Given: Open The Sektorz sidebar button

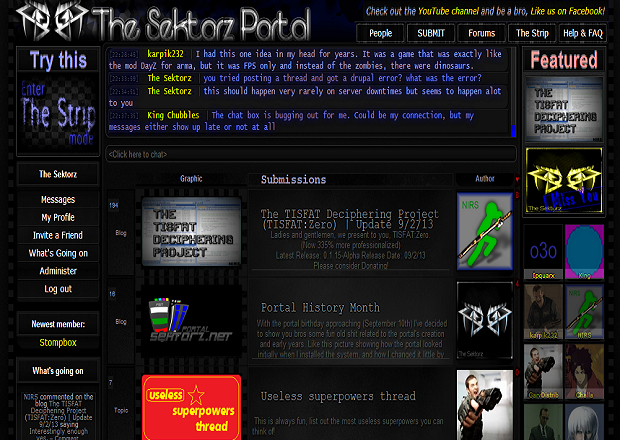Looking at the screenshot, I should coord(58,174).
